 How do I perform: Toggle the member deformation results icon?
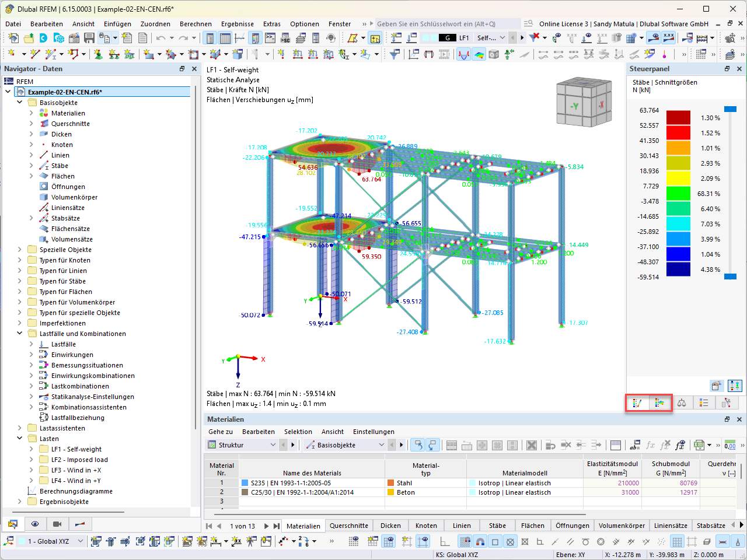[464, 54]
